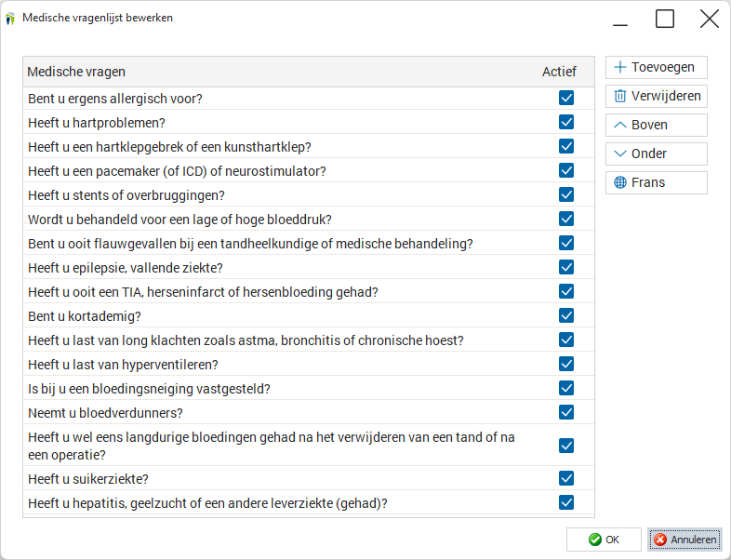The image size is (731, 560).
Task: Click the trash can icon on Verwijderen
Action: [x=620, y=96]
